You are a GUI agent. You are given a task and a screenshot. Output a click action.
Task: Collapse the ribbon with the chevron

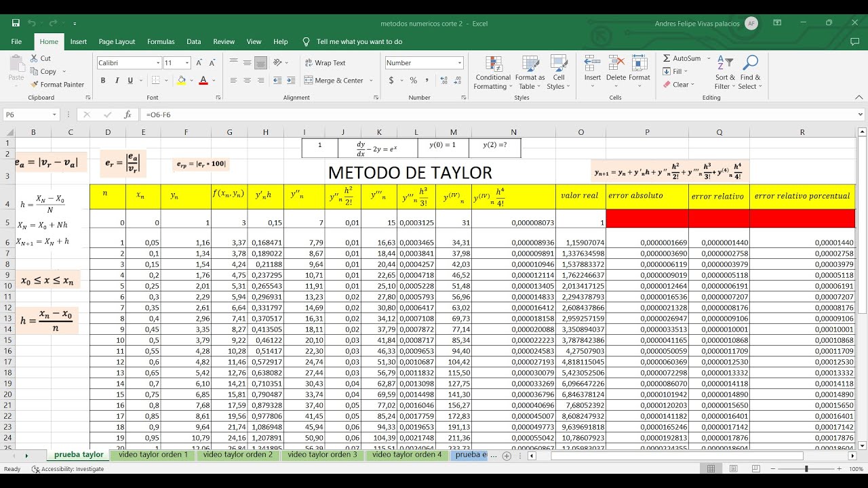click(x=860, y=97)
